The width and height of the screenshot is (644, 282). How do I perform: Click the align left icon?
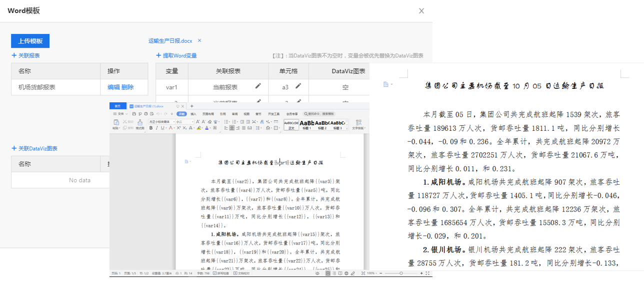coord(226,128)
